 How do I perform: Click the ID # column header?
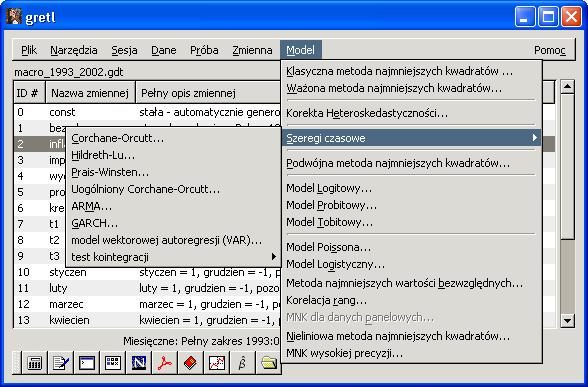(29, 93)
